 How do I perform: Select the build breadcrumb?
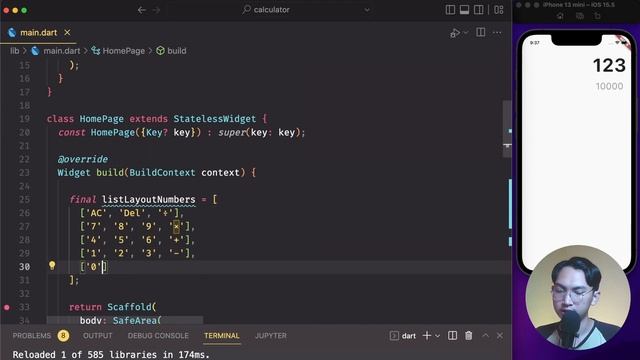pos(176,51)
